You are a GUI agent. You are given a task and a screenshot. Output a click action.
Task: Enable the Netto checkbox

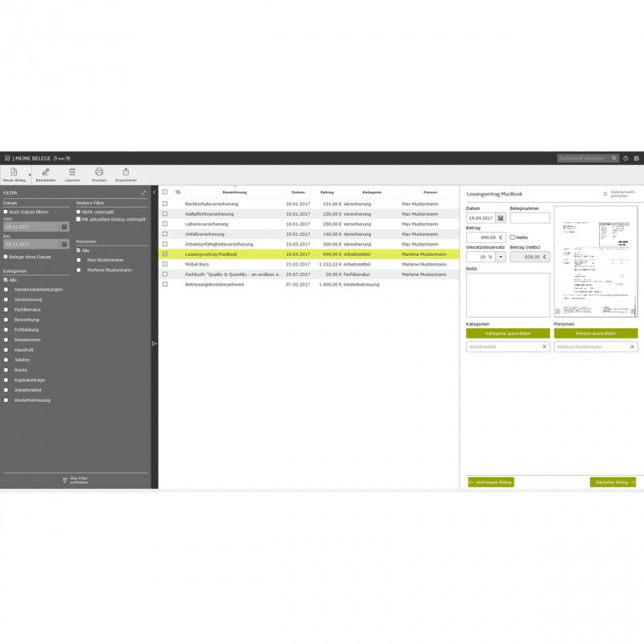513,237
